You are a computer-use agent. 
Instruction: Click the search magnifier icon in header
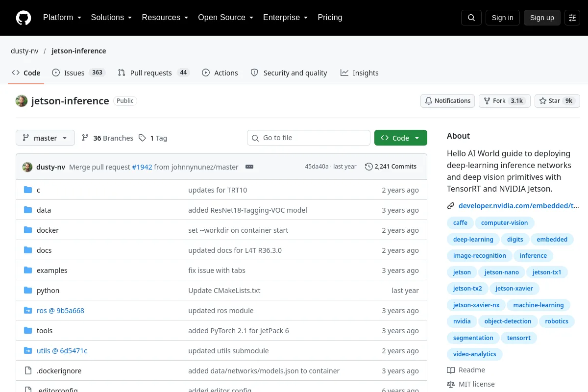[x=471, y=18]
